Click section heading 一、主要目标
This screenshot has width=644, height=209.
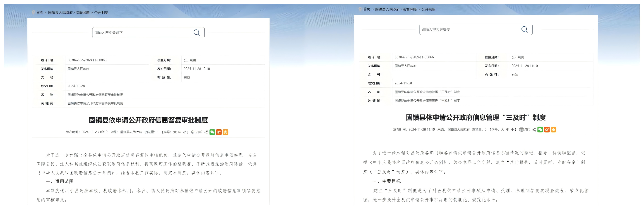(387, 181)
